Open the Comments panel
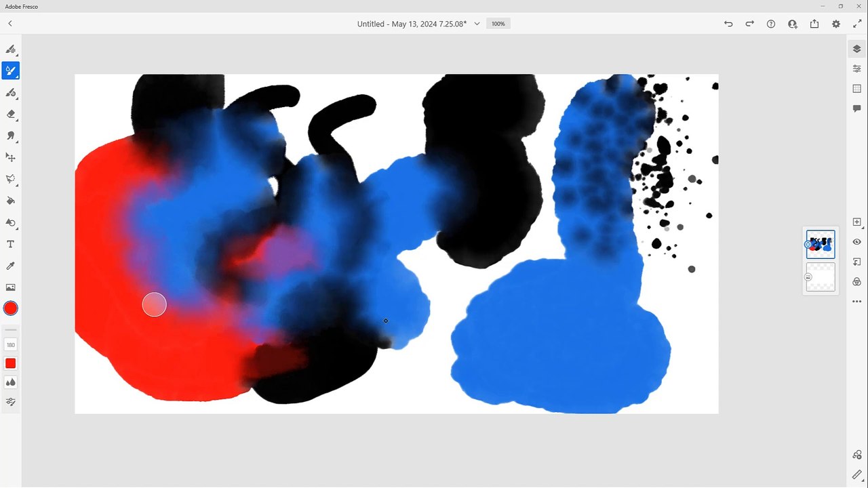Image resolution: width=868 pixels, height=488 pixels. [857, 108]
